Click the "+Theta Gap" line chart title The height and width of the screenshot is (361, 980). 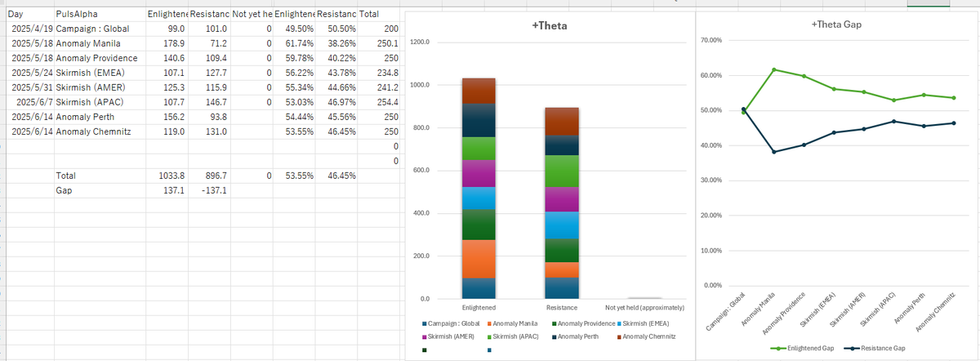tap(838, 25)
